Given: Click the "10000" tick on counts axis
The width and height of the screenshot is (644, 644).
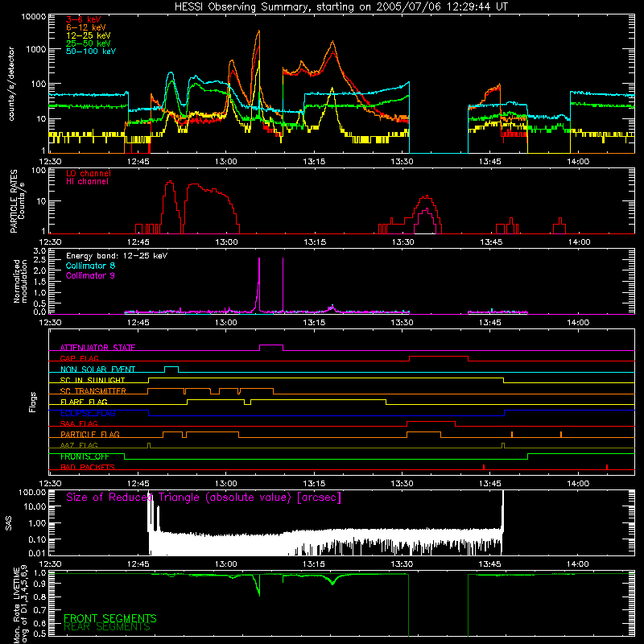Looking at the screenshot, I should click(34, 17).
